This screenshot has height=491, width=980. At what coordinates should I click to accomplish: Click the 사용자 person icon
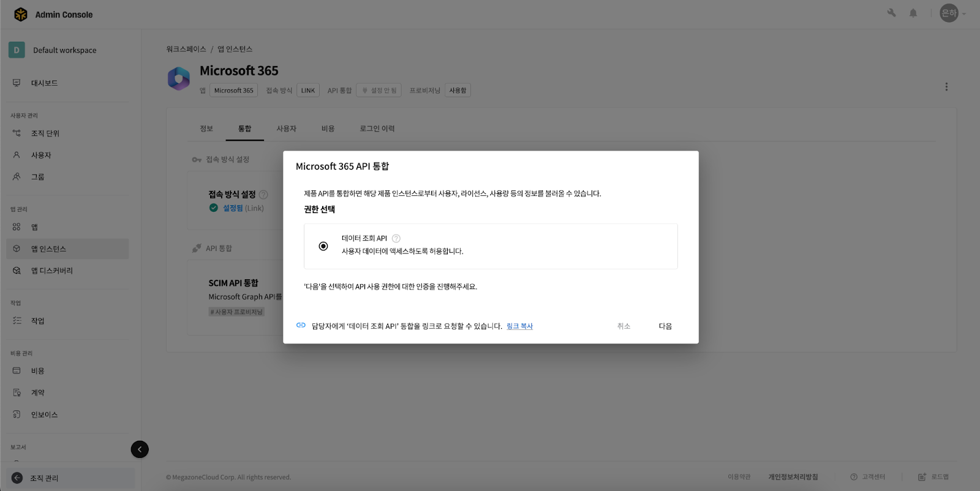point(17,155)
